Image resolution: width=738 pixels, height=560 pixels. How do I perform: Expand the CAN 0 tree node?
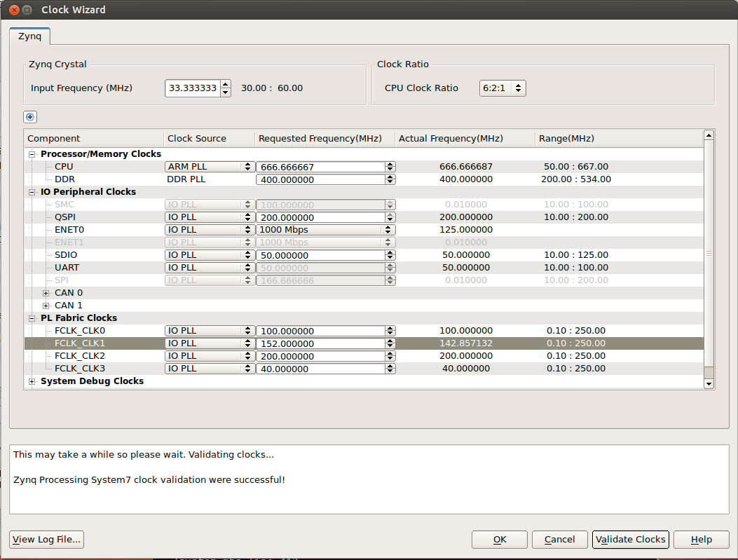pos(46,293)
